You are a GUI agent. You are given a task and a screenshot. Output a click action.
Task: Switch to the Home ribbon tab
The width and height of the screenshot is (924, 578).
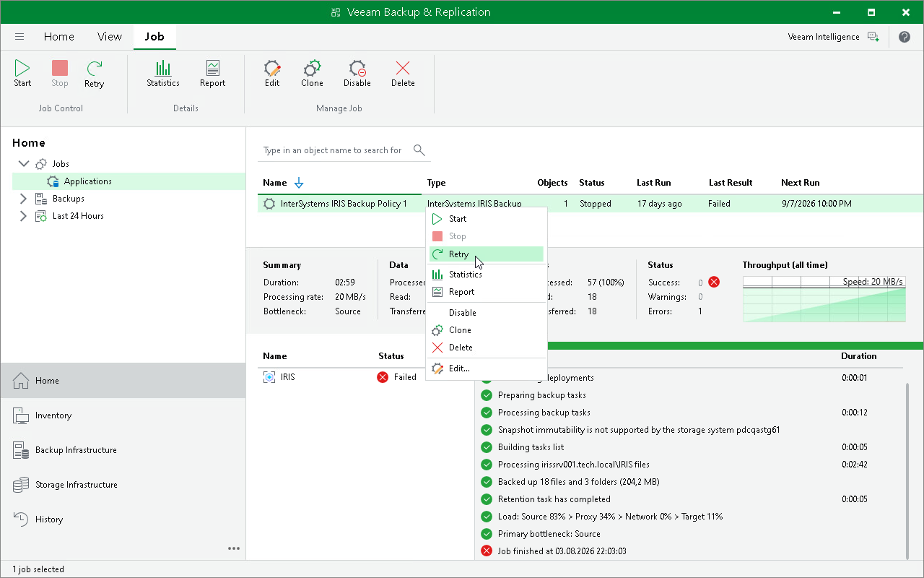click(x=59, y=37)
